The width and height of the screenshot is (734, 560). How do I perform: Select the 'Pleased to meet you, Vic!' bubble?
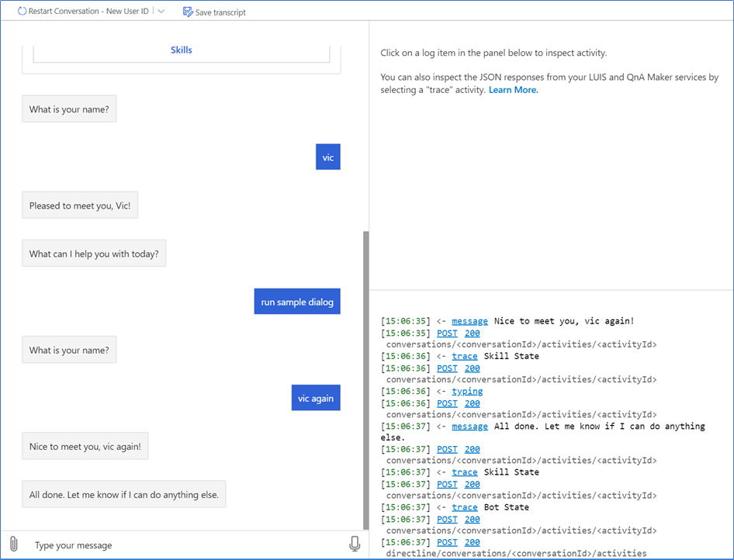pyautogui.click(x=80, y=205)
